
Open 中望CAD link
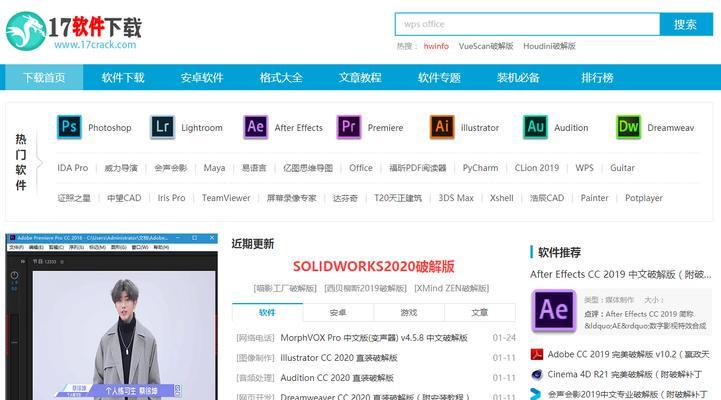124,198
